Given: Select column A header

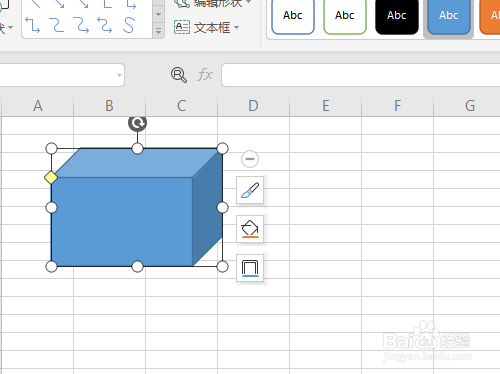Looking at the screenshot, I should pos(38,106).
